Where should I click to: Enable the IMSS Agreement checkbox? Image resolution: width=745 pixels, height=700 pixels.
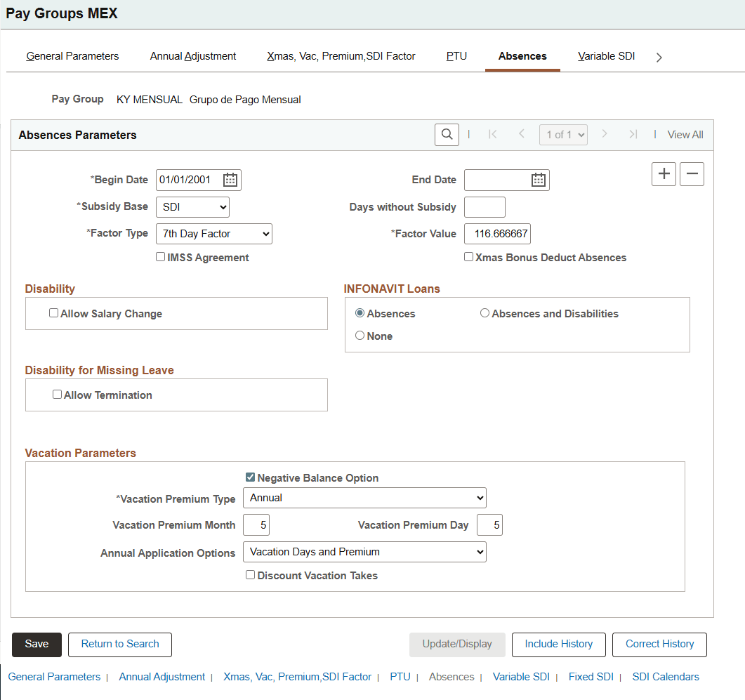(160, 257)
